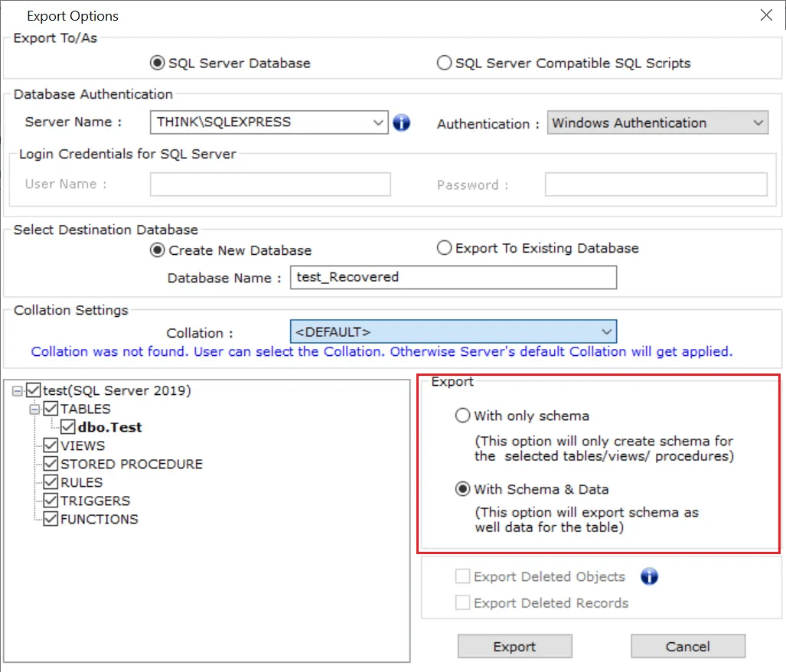Select Create New Database option
The image size is (786, 672).
point(158,250)
